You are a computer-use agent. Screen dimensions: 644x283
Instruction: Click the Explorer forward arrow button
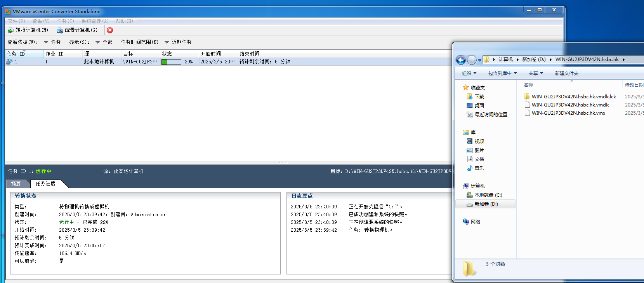pyautogui.click(x=472, y=60)
